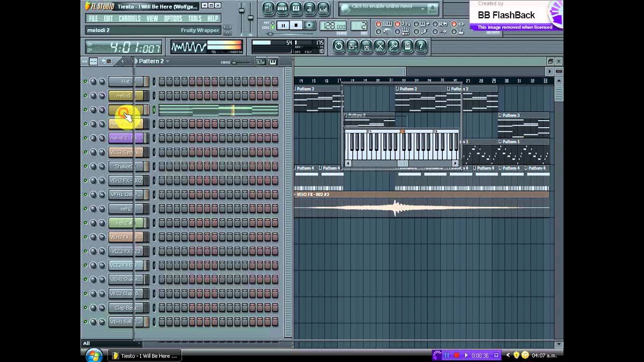Save a new version of the project
Screen dimensions: 644x362
[x=352, y=46]
